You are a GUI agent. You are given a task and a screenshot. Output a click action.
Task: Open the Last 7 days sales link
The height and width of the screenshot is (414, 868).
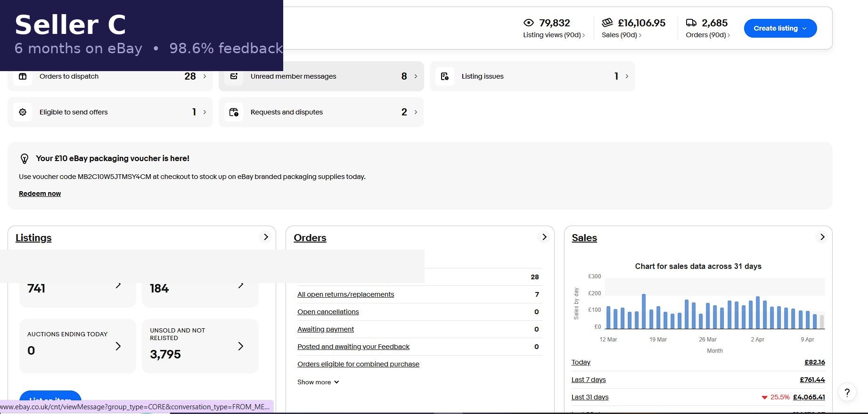[x=589, y=380]
